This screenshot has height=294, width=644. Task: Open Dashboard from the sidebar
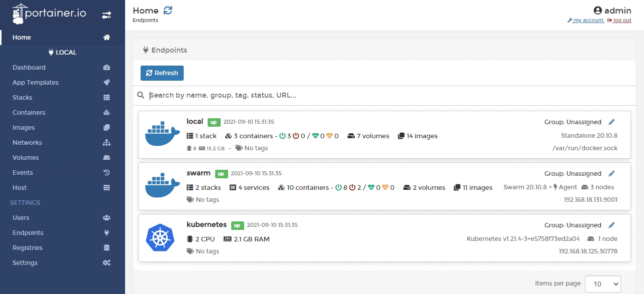[x=29, y=68]
